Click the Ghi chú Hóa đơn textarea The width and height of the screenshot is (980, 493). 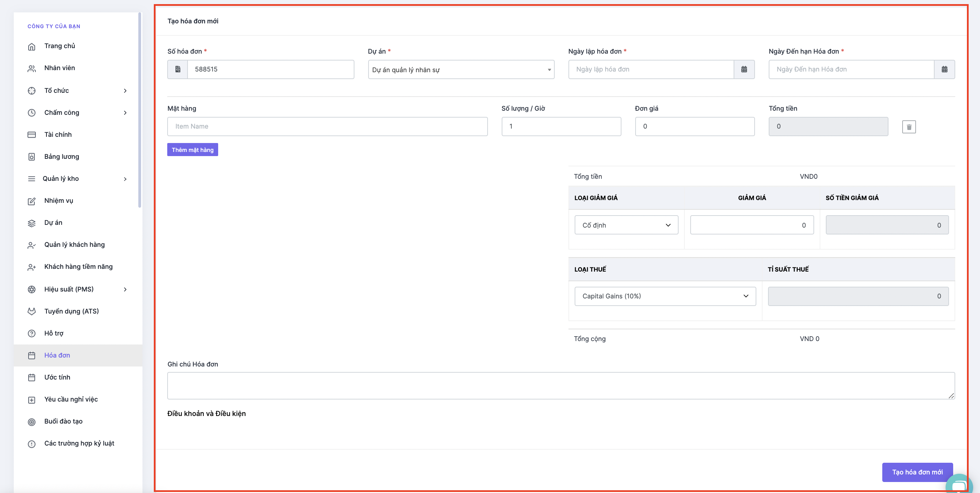point(561,385)
